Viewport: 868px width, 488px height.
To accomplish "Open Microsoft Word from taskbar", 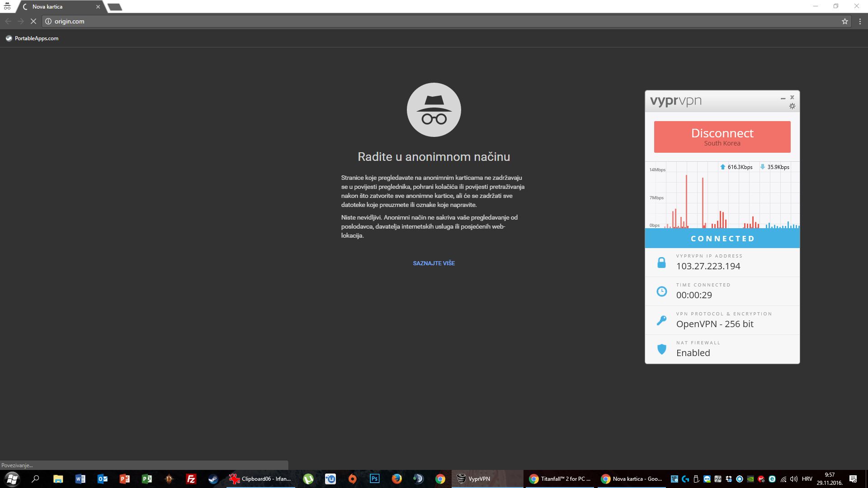I will point(80,479).
